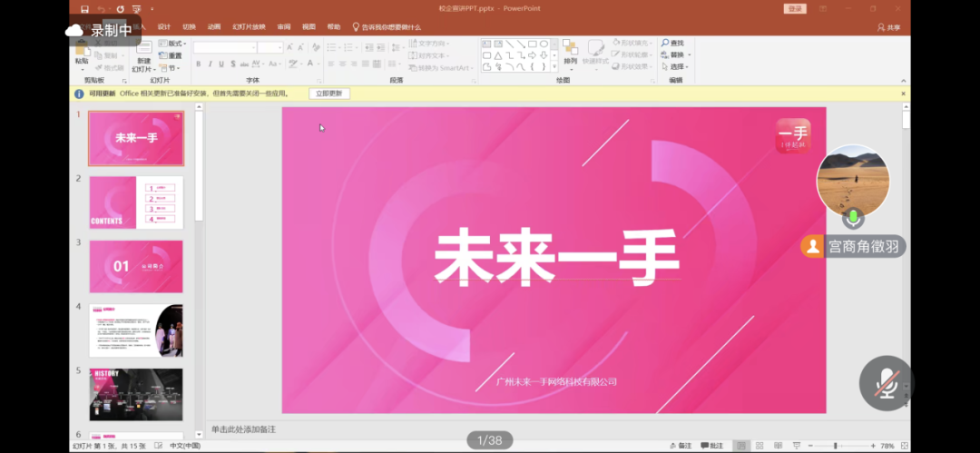980x453 pixels.
Task: Click the zoom slider in status bar
Action: point(835,446)
